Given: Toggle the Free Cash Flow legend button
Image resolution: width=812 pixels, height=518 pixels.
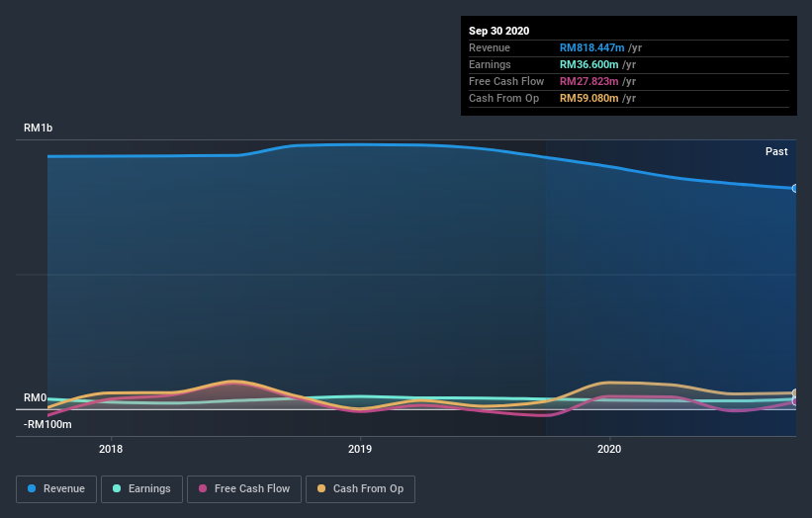Looking at the screenshot, I should [244, 489].
